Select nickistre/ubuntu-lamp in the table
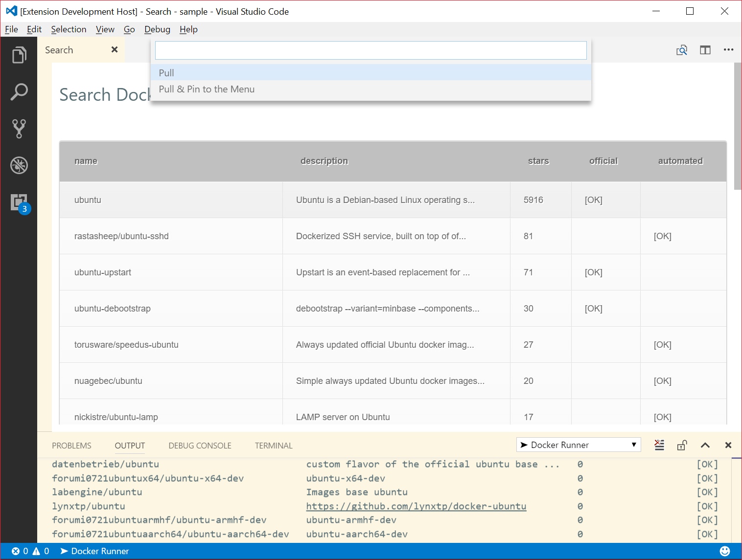Screen dimensions: 742x560 (x=116, y=417)
